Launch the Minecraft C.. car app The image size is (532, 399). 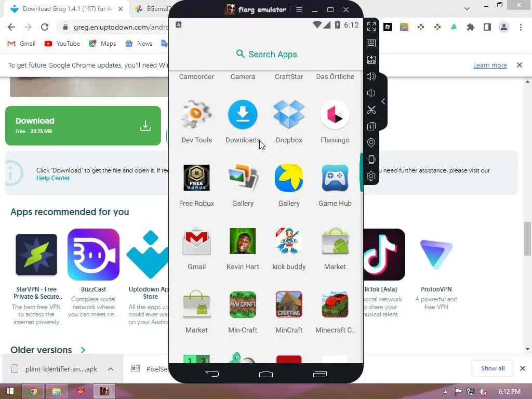[x=335, y=312]
